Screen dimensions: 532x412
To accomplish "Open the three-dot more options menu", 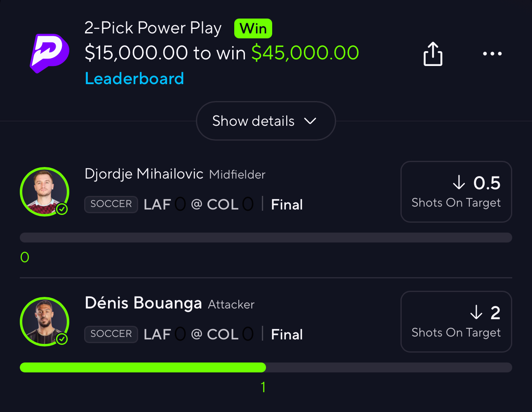I will pos(492,54).
